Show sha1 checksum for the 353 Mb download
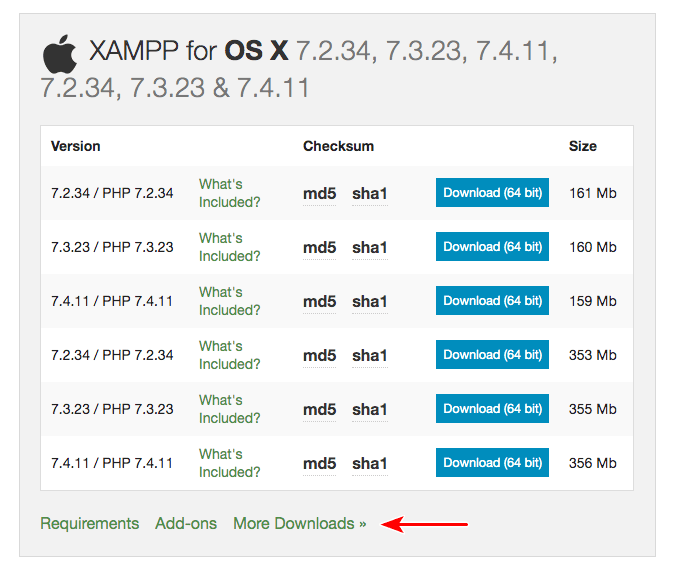The image size is (673, 575). point(370,356)
